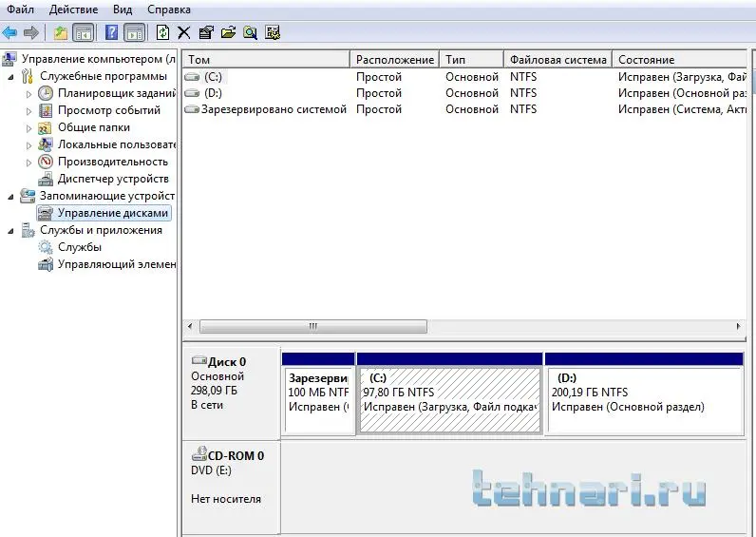Refresh the disk list icon
Screen dimensions: 756x537
163,33
